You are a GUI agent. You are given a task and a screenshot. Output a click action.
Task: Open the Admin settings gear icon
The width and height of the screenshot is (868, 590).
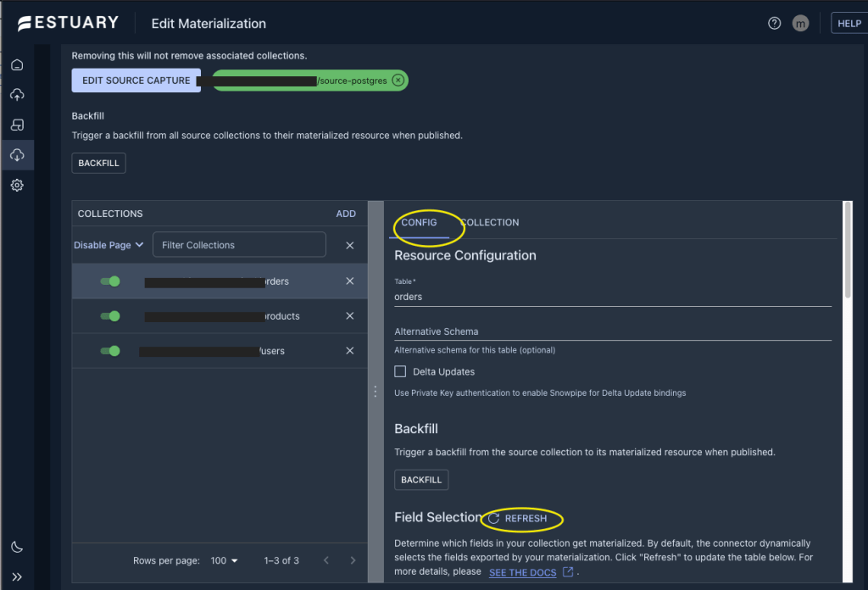17,185
